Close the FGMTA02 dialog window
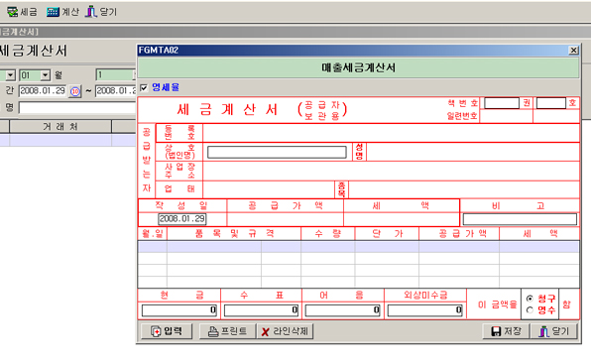The width and height of the screenshot is (591, 364). click(x=573, y=51)
